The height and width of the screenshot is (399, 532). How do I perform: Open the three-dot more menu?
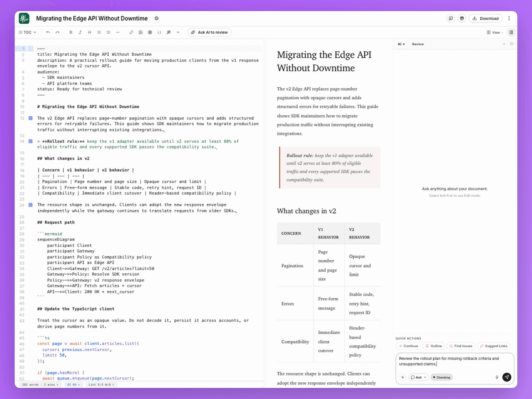509,19
